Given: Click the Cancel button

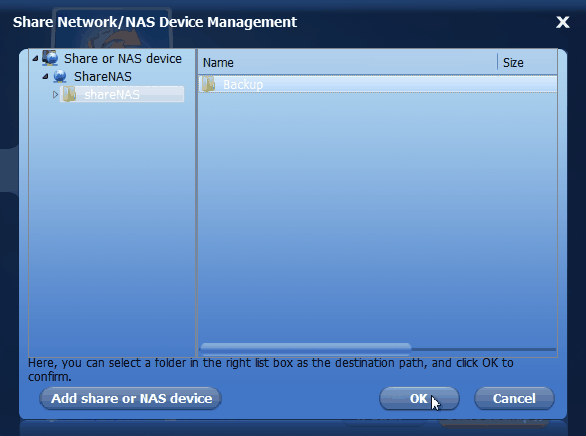Looking at the screenshot, I should tap(514, 399).
